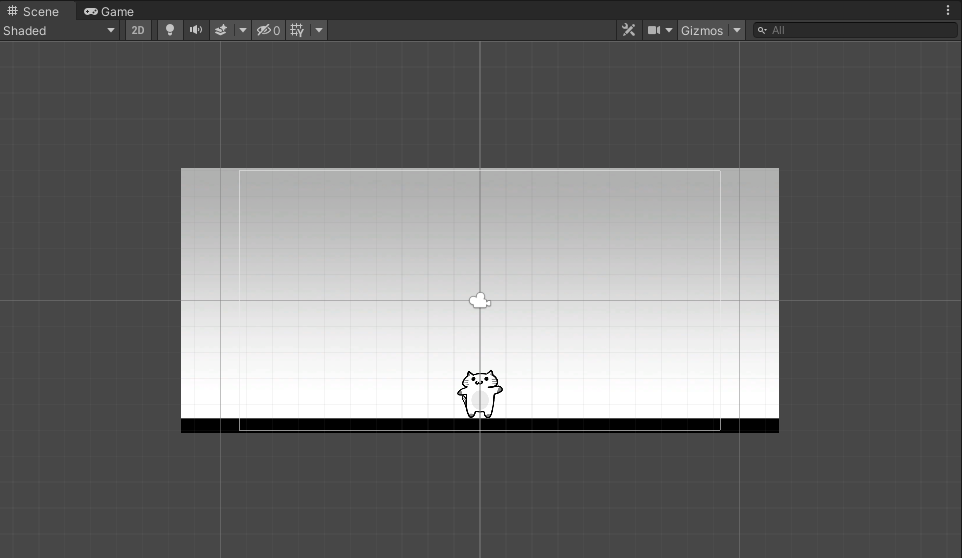The height and width of the screenshot is (558, 962).
Task: Switch to the Game tab
Action: point(109,11)
